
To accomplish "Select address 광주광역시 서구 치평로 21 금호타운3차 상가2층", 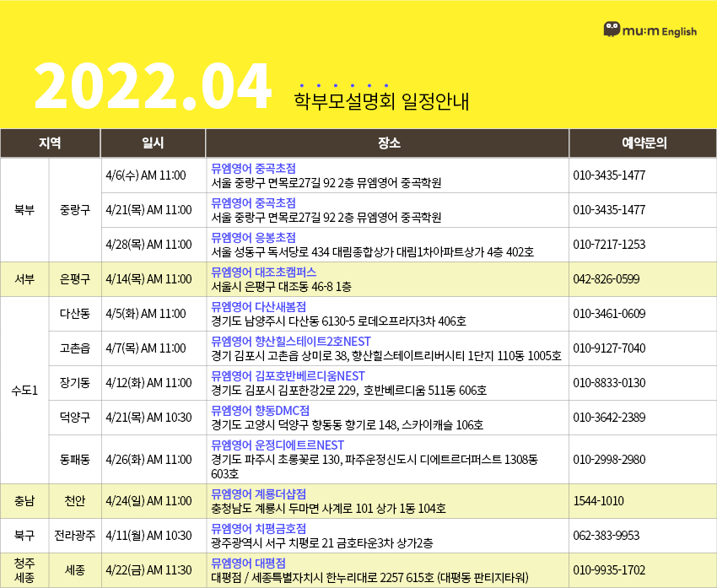I will (x=322, y=543).
